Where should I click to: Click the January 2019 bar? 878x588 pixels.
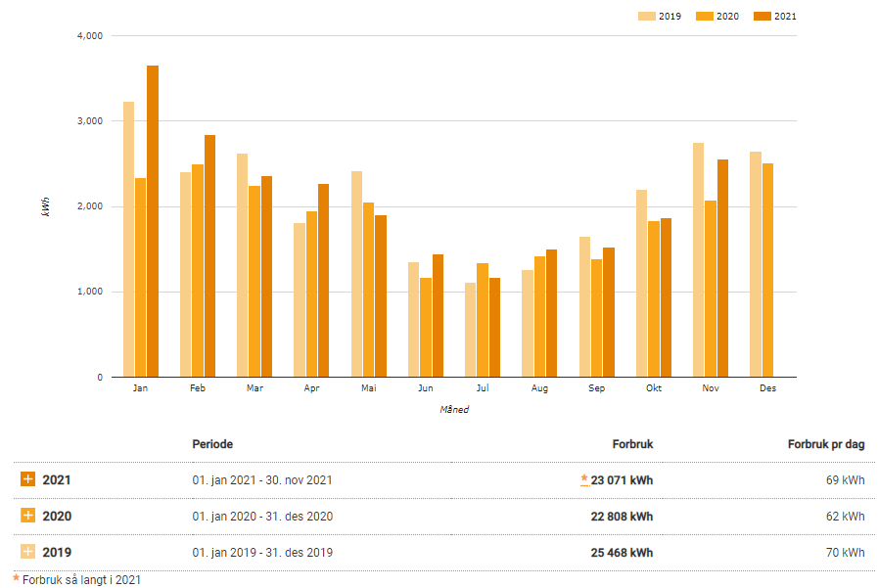[129, 239]
